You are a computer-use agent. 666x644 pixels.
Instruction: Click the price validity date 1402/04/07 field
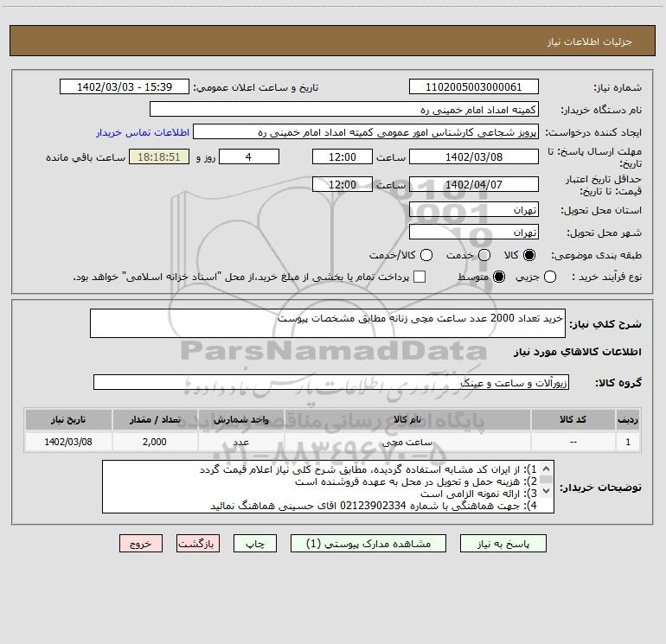click(x=474, y=184)
